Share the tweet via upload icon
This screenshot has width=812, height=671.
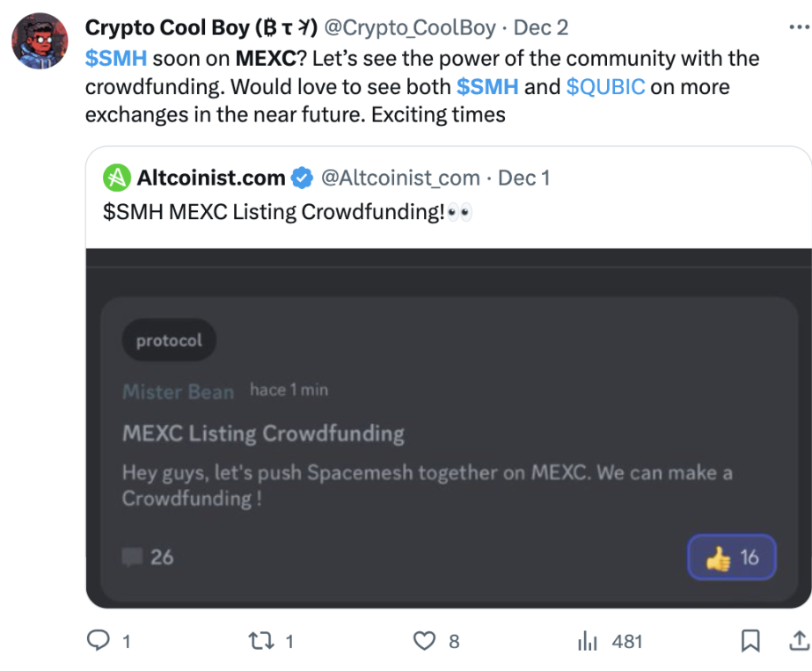click(801, 641)
